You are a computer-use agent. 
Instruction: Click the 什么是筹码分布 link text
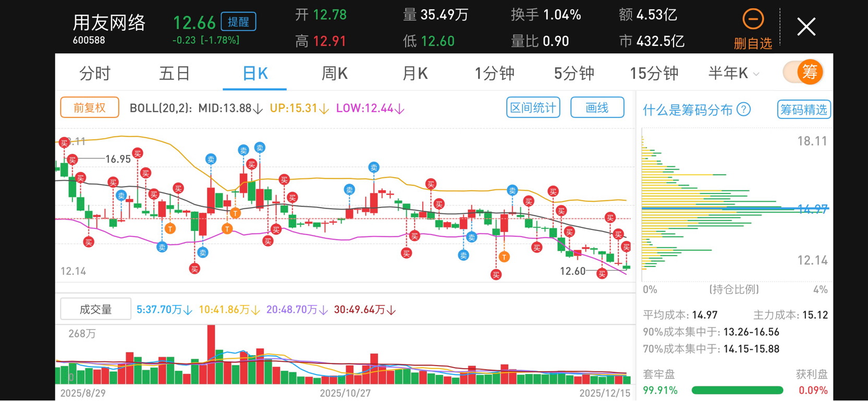(x=688, y=110)
